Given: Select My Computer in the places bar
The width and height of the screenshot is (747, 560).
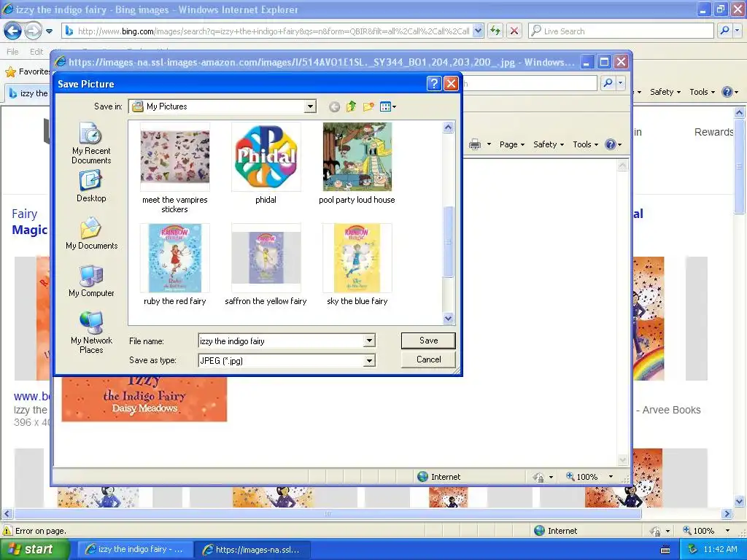Looking at the screenshot, I should [91, 281].
